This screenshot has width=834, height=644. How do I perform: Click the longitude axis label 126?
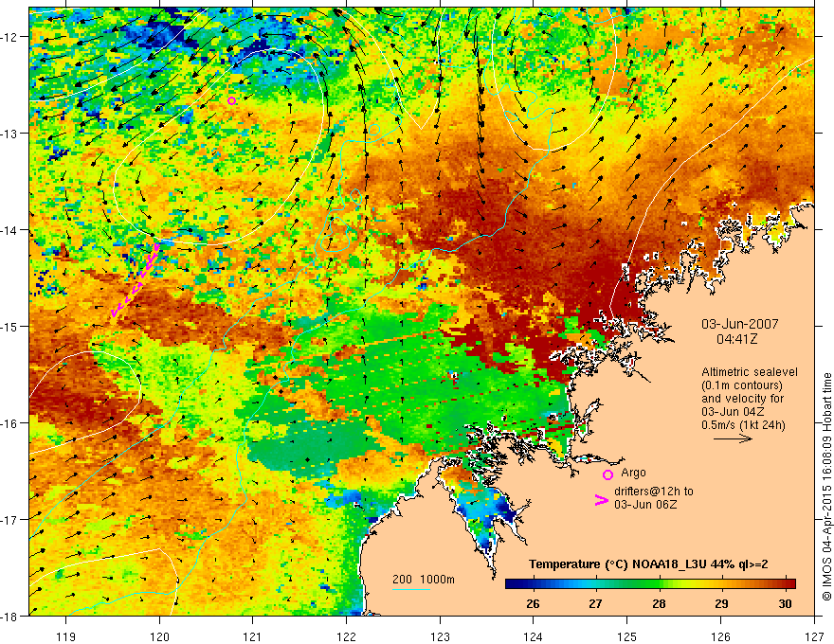[720, 636]
